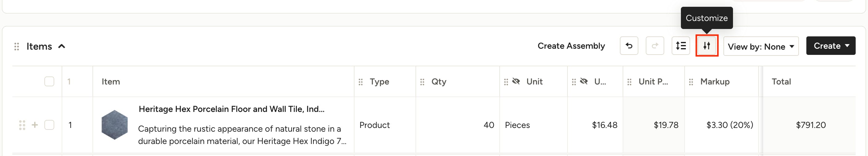This screenshot has width=868, height=156.
Task: Click the Create Assembly button
Action: click(571, 46)
